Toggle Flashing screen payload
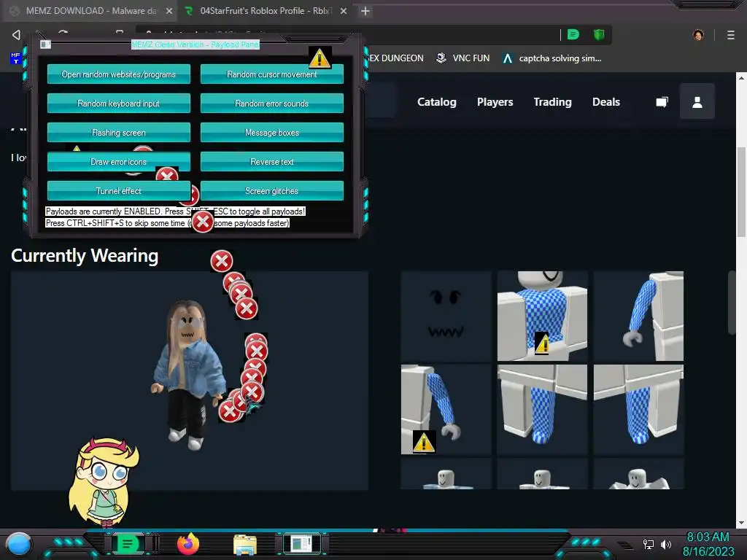The width and height of the screenshot is (747, 560). (119, 133)
